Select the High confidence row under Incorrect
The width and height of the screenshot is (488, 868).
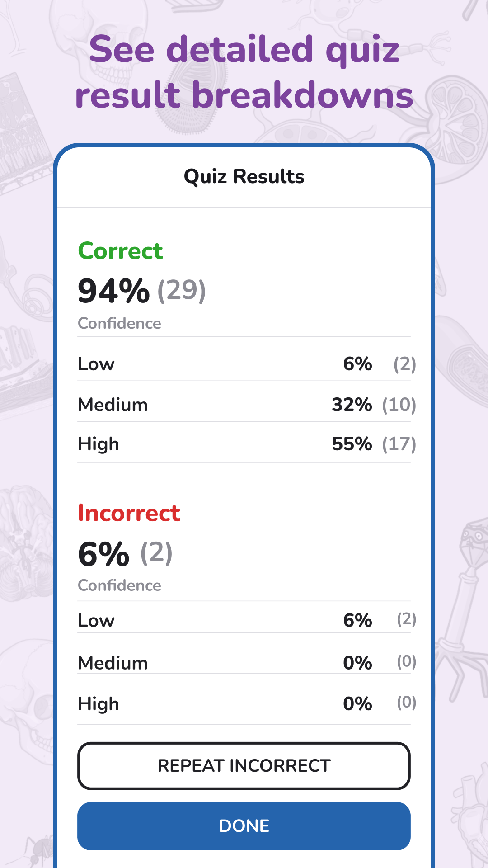244,703
